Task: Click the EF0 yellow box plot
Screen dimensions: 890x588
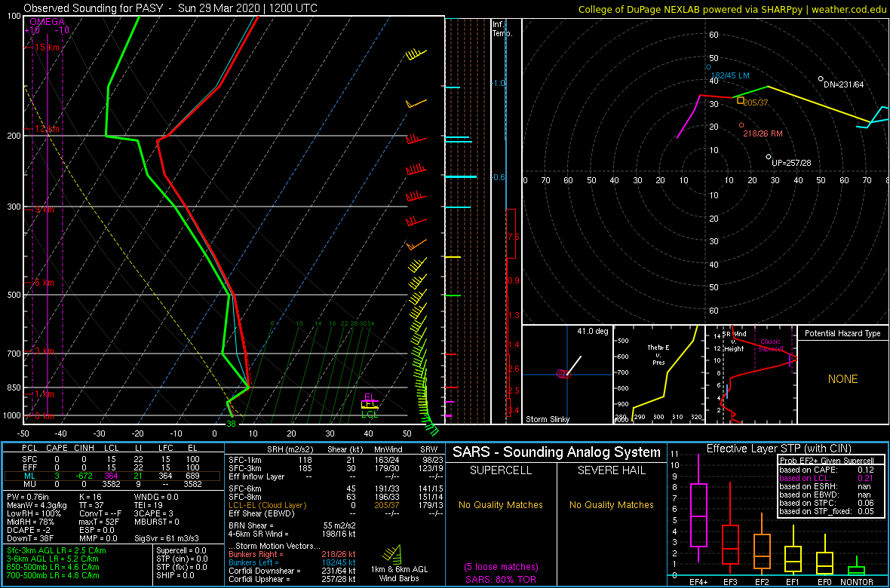Action: pos(825,553)
